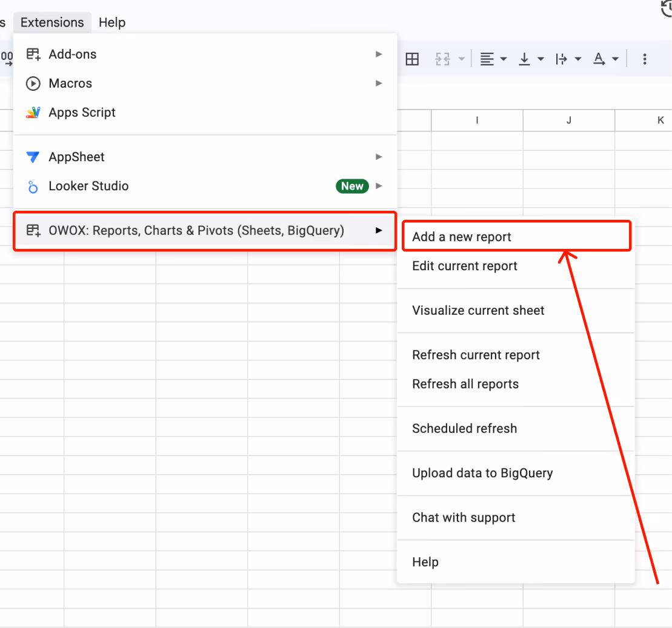Open the Help menu in menu bar
This screenshot has height=628, width=672.
(112, 22)
